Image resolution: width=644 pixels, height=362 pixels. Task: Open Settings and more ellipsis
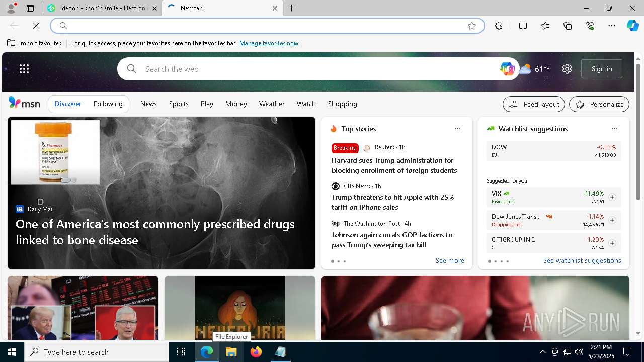pyautogui.click(x=612, y=26)
